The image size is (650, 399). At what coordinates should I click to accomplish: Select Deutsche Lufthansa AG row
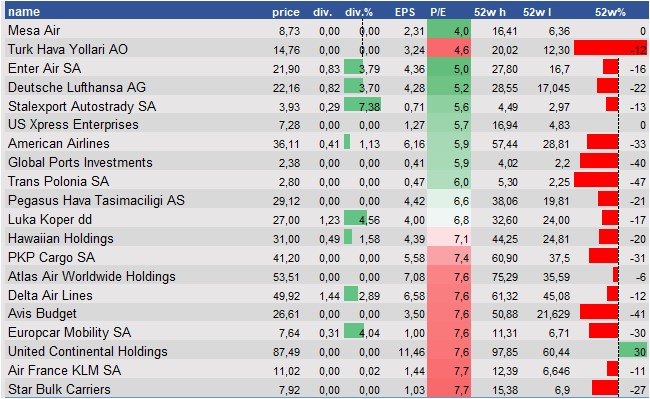click(x=327, y=87)
